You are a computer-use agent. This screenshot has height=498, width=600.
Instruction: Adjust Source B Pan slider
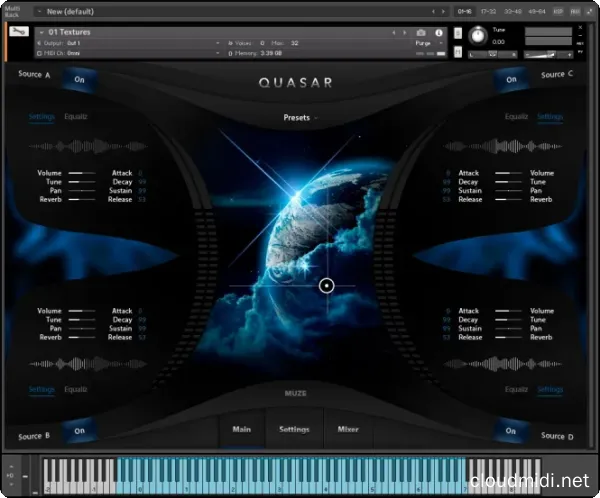coord(82,328)
